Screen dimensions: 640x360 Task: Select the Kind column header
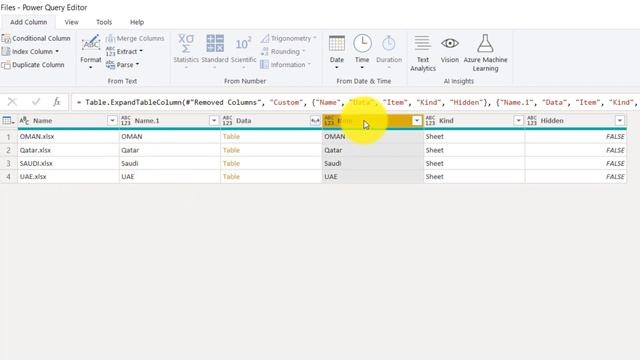[x=474, y=120]
